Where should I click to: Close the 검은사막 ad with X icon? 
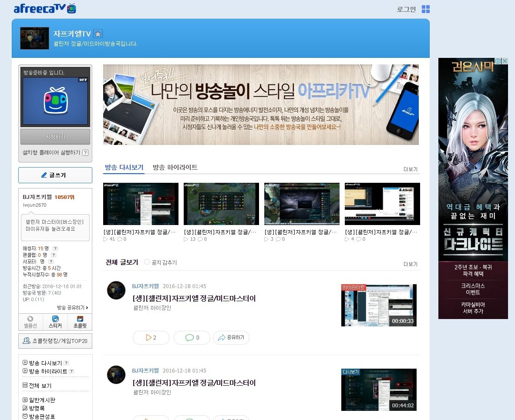coord(505,61)
